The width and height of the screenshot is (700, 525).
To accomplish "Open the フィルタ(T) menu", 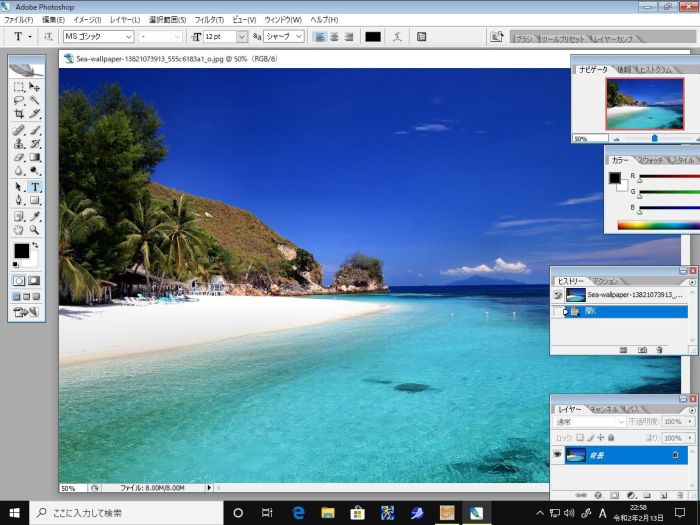I will click(208, 20).
